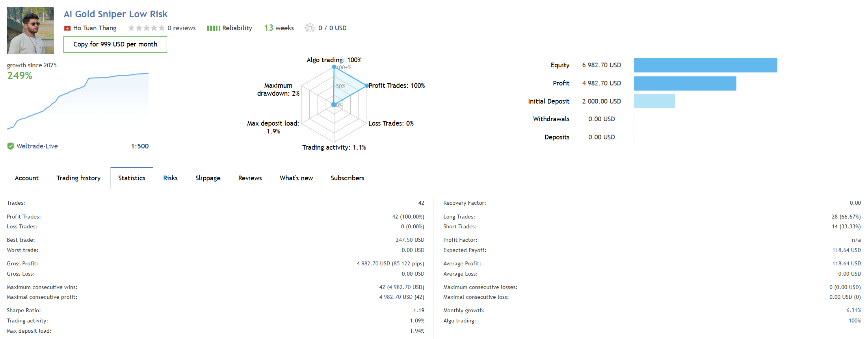Open the Weltrade-Live broker link
This screenshot has height=339, width=868.
tap(37, 146)
